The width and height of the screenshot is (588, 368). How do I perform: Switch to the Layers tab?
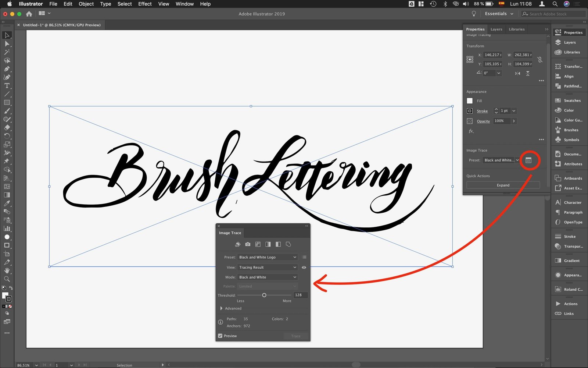click(x=496, y=29)
